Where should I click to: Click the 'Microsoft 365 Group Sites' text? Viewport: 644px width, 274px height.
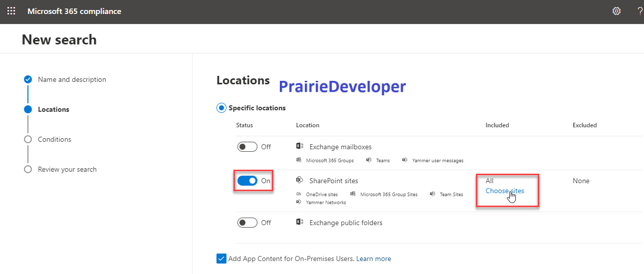coord(389,195)
